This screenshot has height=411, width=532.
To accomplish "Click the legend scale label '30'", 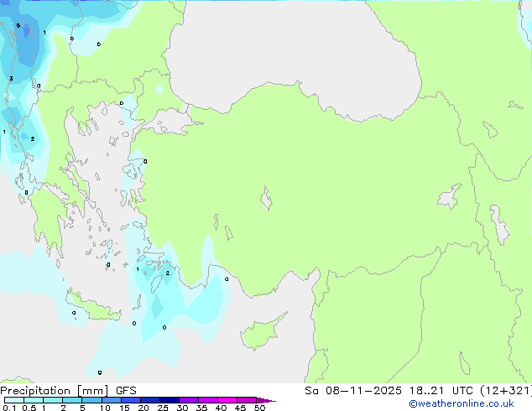I will (x=182, y=408).
